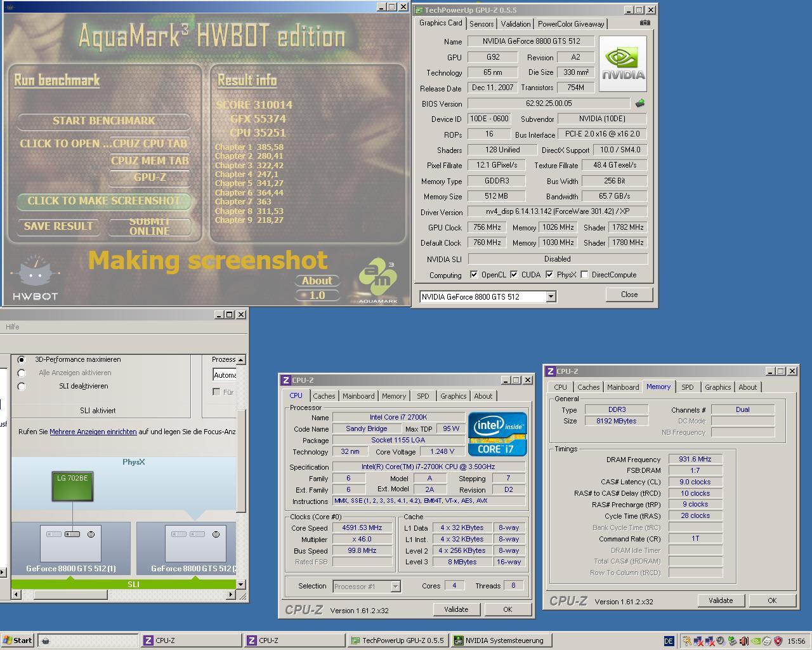The height and width of the screenshot is (650, 812).
Task: Select the 3D-Performance maximieren radio button
Action: (x=22, y=359)
